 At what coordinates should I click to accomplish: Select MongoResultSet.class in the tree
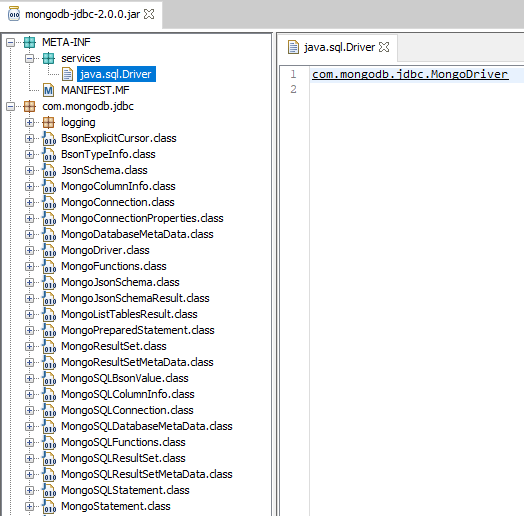coord(114,346)
